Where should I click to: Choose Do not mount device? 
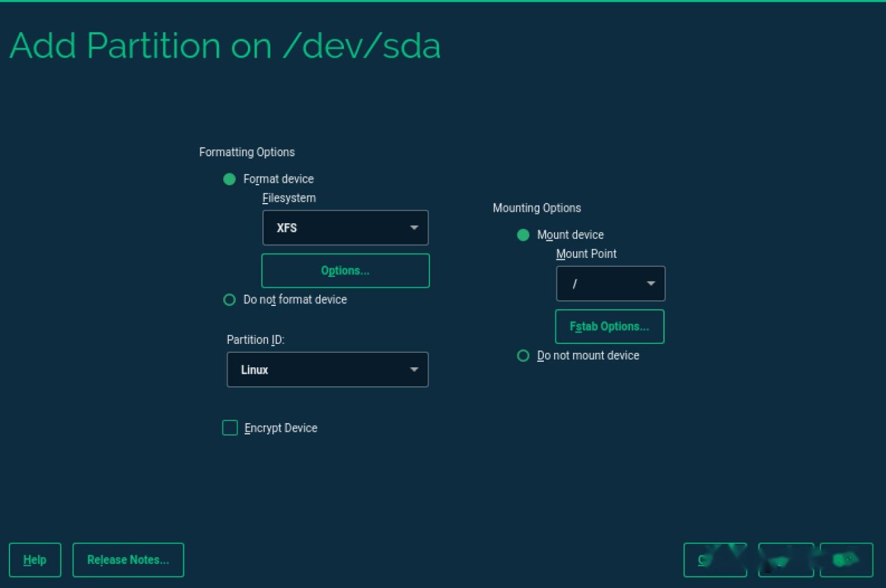(x=523, y=355)
